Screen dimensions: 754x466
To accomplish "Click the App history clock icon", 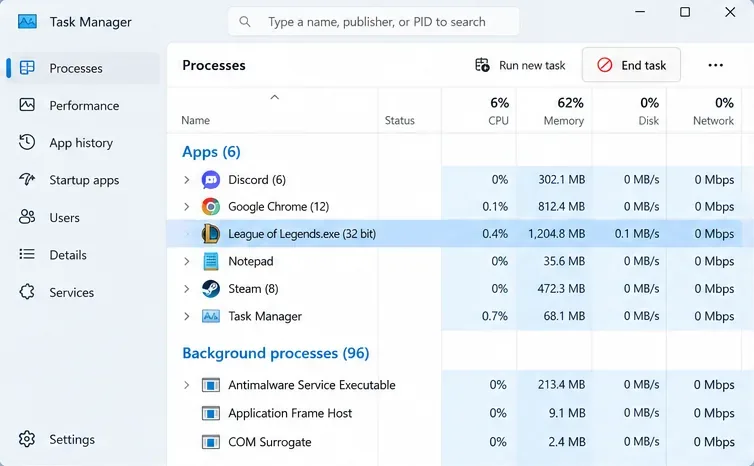I will click(x=27, y=142).
